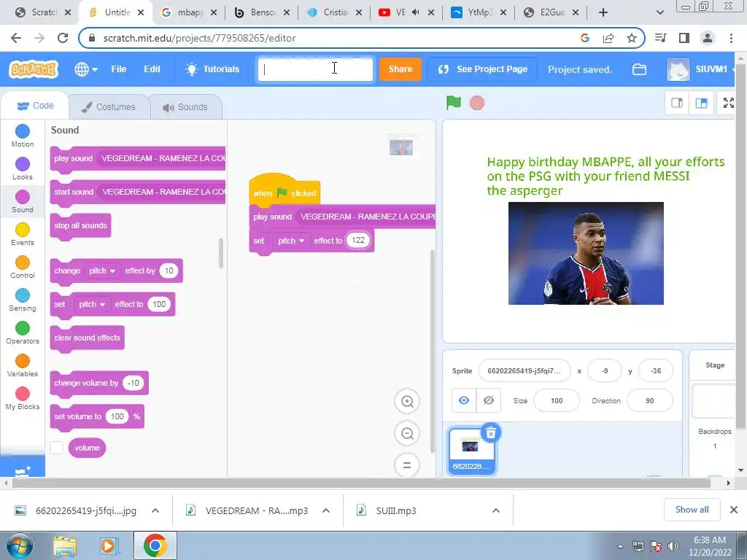
Task: Open pitch dropdown in palette change block
Action: coord(102,271)
